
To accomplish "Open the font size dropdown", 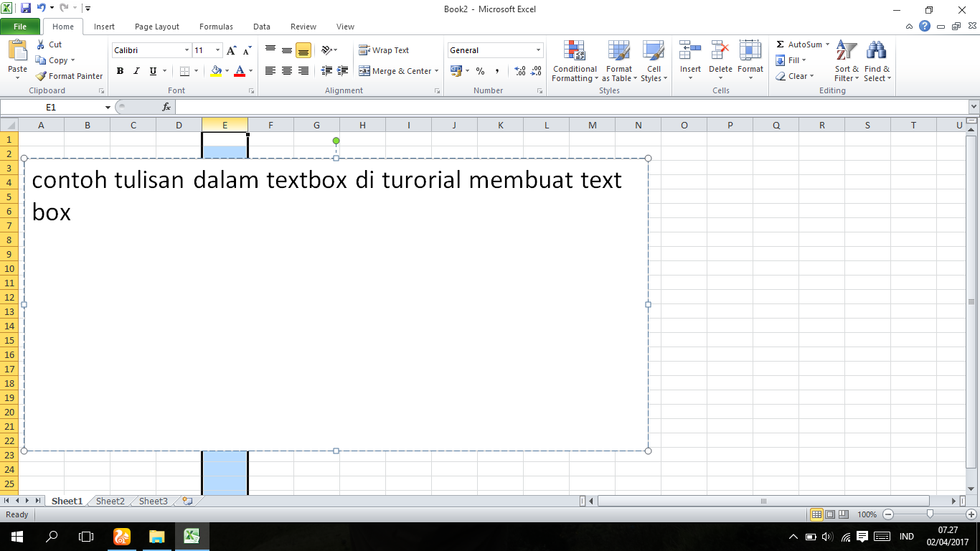I will 217,50.
